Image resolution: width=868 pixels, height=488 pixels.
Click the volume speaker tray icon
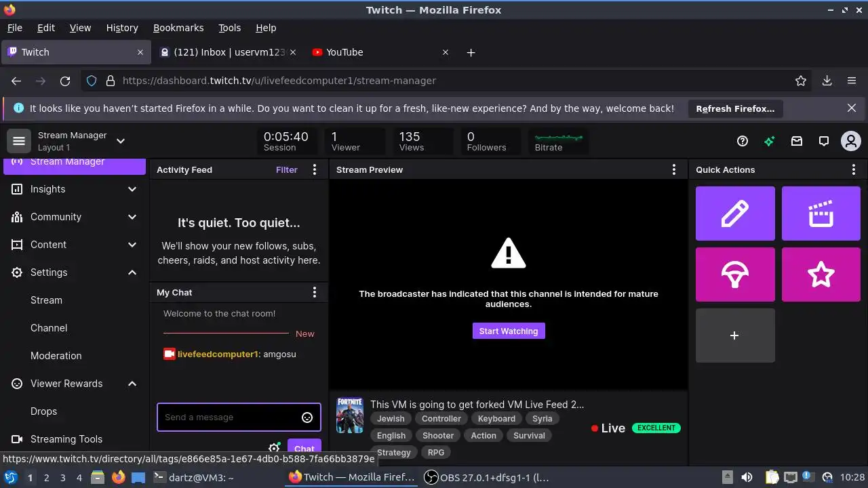tap(747, 478)
